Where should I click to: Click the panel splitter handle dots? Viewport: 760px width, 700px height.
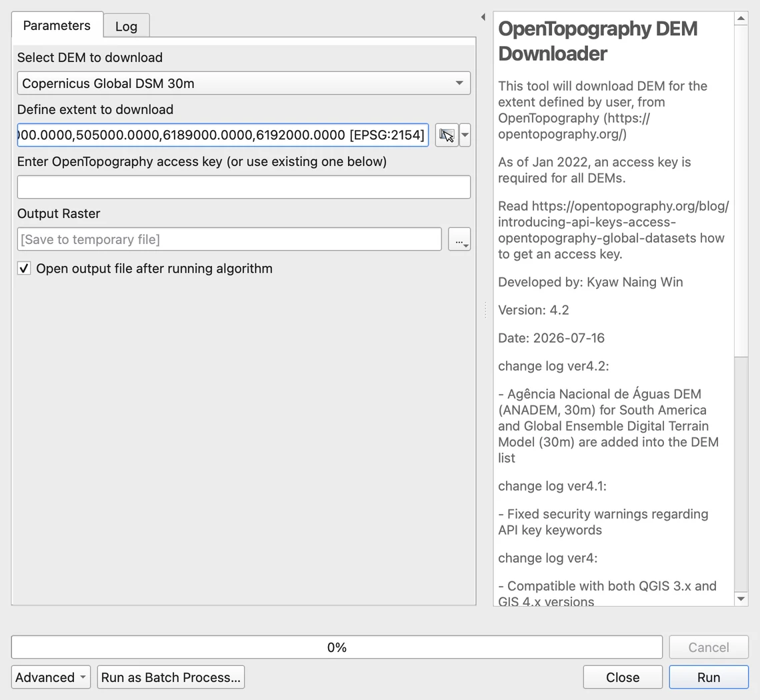tap(485, 310)
